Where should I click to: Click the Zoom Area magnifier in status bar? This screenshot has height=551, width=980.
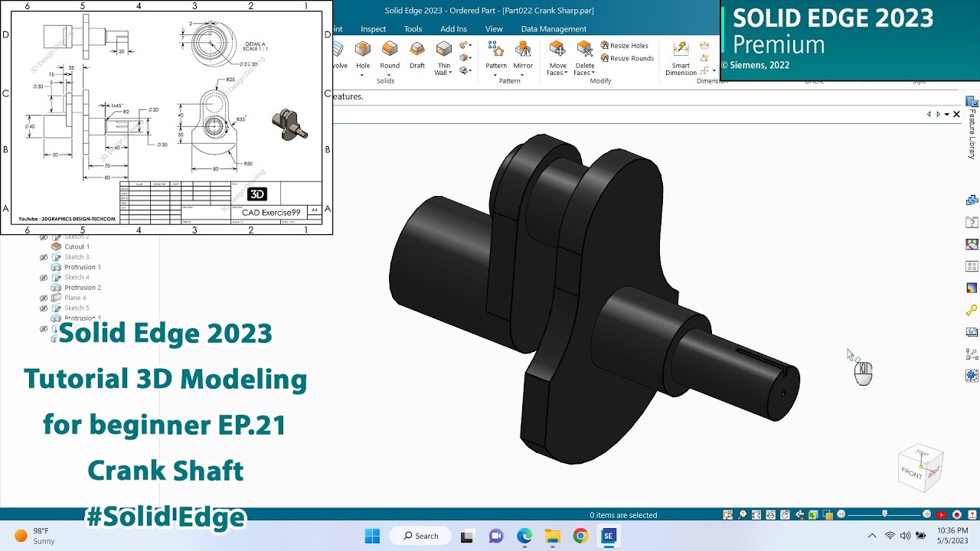pos(742,515)
